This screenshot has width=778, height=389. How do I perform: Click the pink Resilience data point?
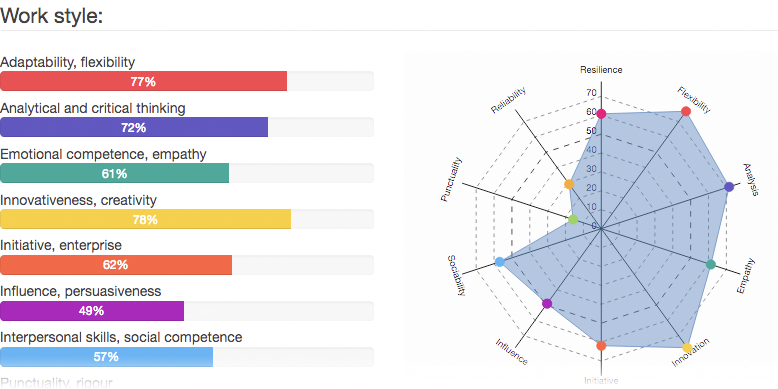(601, 114)
